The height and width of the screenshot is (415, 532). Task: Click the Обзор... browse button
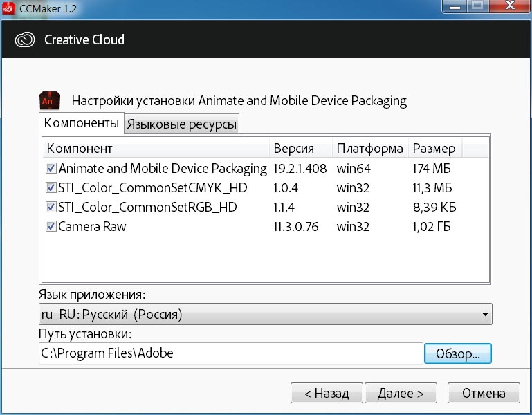458,353
